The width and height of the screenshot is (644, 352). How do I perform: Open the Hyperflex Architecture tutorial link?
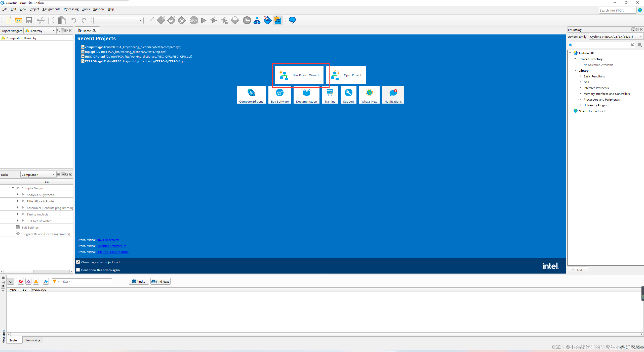click(111, 246)
